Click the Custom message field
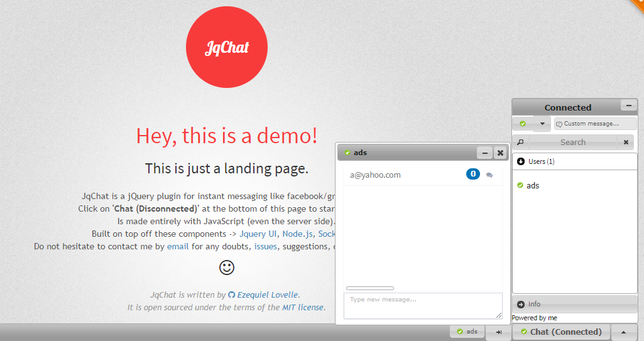 595,124
